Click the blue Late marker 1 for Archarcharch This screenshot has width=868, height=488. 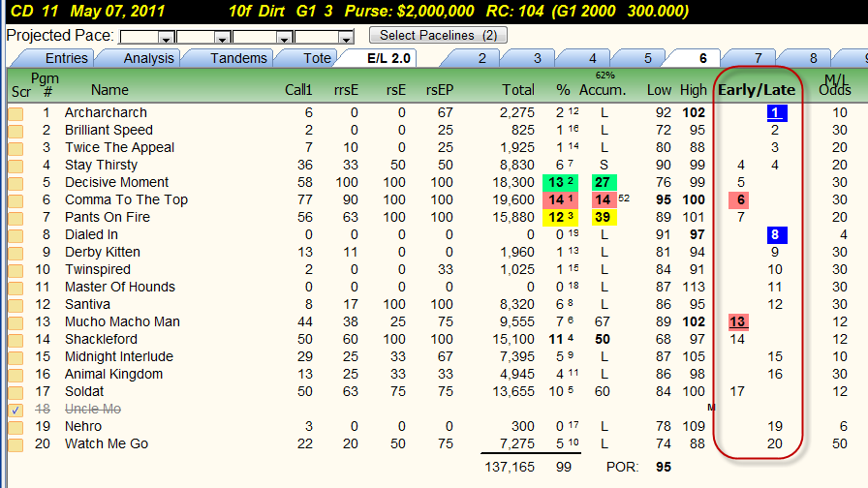coord(777,113)
